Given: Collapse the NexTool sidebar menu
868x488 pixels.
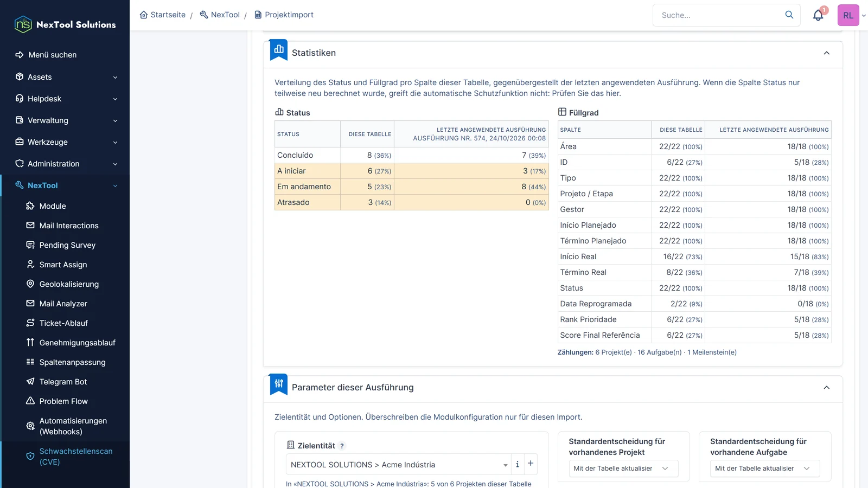Looking at the screenshot, I should point(65,185).
